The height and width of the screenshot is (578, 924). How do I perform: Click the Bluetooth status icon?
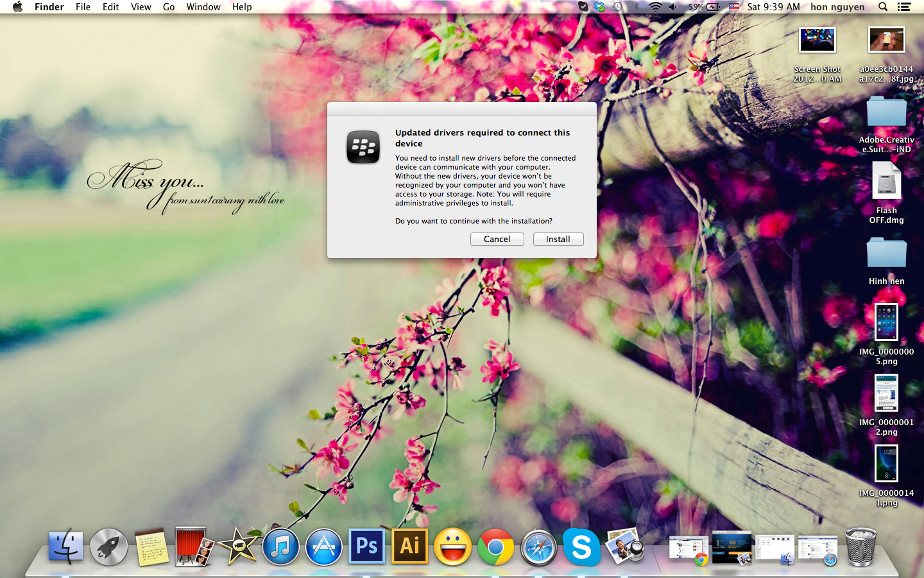tap(636, 7)
